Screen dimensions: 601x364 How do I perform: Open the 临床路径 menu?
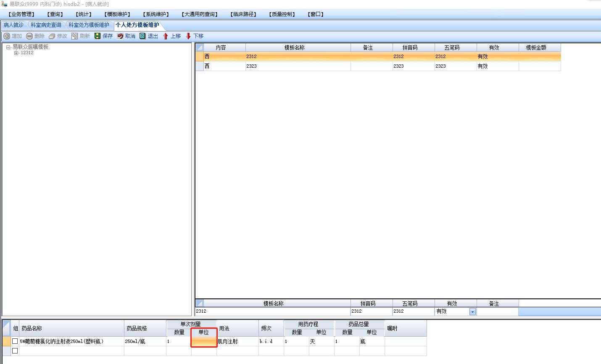(x=243, y=14)
